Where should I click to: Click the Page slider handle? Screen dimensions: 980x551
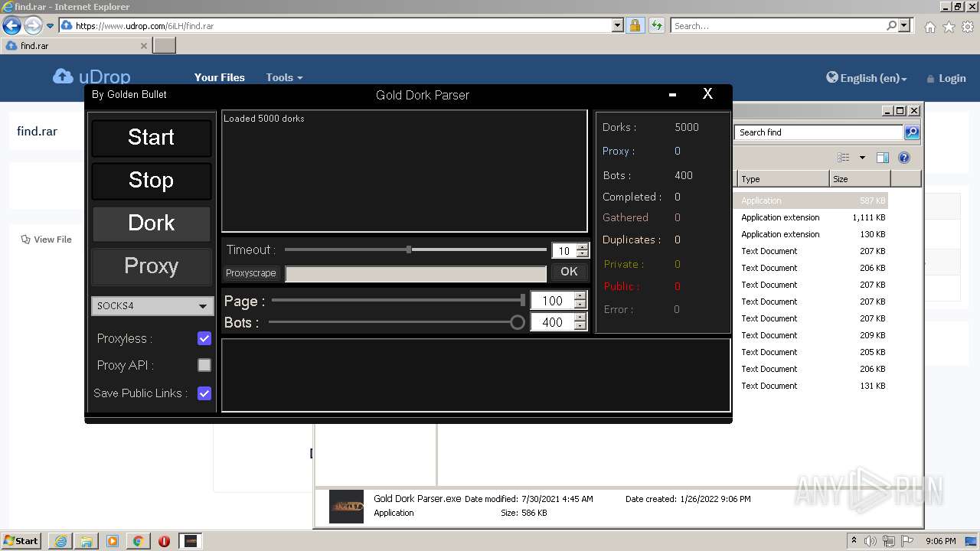(523, 300)
